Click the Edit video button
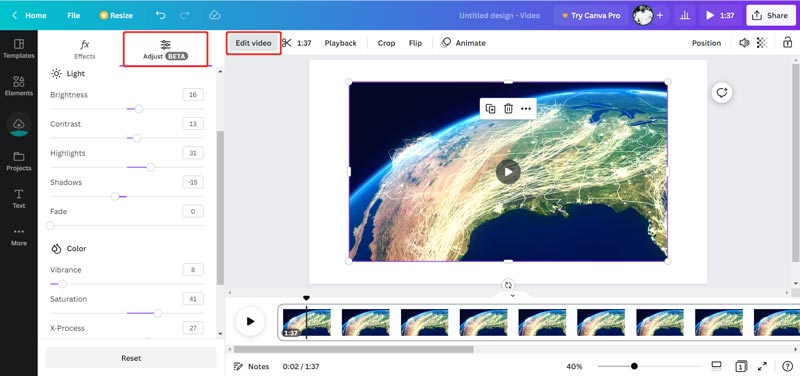This screenshot has height=376, width=800. click(254, 43)
